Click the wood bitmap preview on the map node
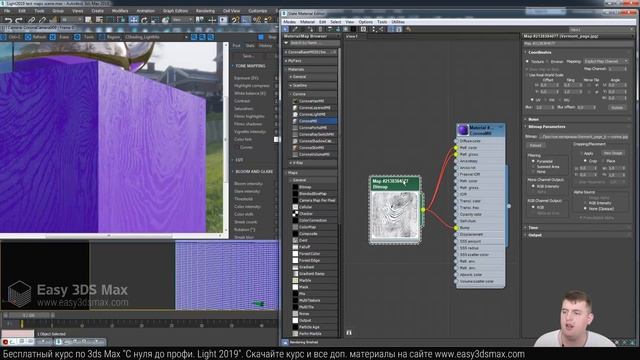Image resolution: width=640 pixels, height=360 pixels. 395,215
